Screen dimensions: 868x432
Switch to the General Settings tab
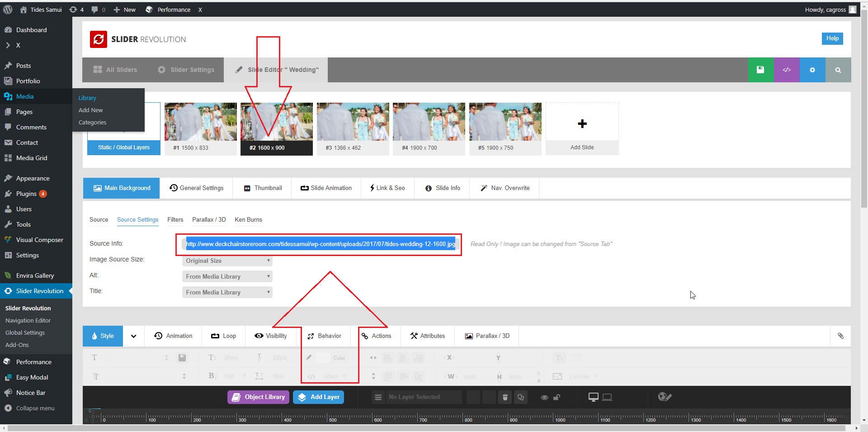click(196, 188)
